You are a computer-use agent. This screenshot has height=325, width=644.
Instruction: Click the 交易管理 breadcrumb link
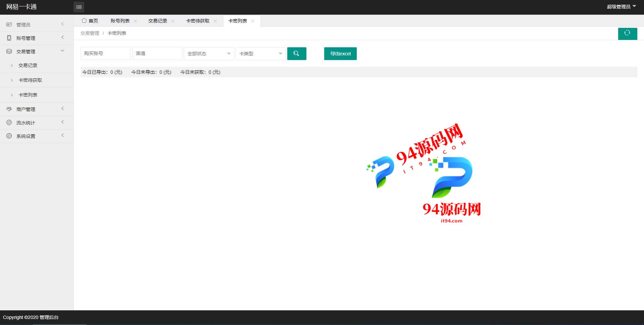tap(90, 33)
